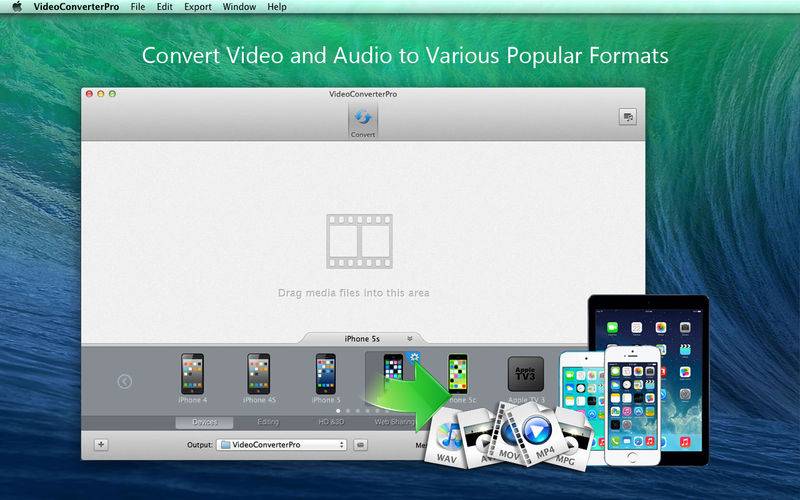Open the media browser icon in window's top-right
800x500 pixels.
(628, 117)
